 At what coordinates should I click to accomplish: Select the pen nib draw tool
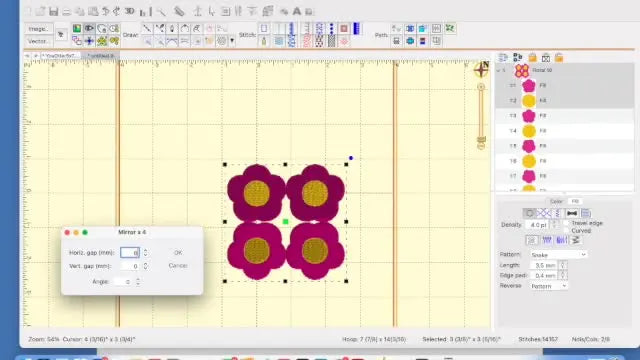(172, 28)
